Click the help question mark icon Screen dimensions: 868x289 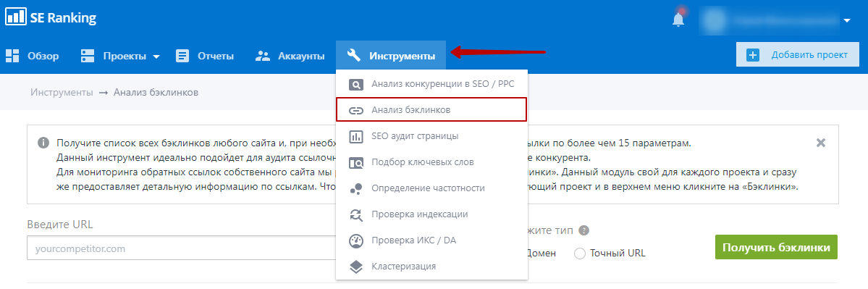(584, 231)
